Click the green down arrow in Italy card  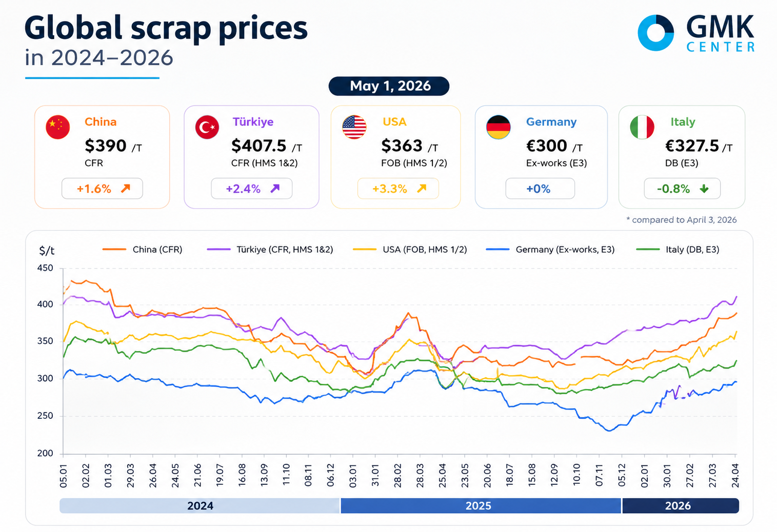tap(704, 189)
